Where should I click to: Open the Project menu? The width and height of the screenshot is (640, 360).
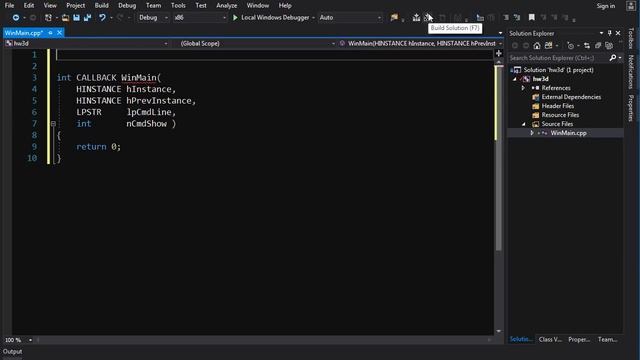point(76,6)
